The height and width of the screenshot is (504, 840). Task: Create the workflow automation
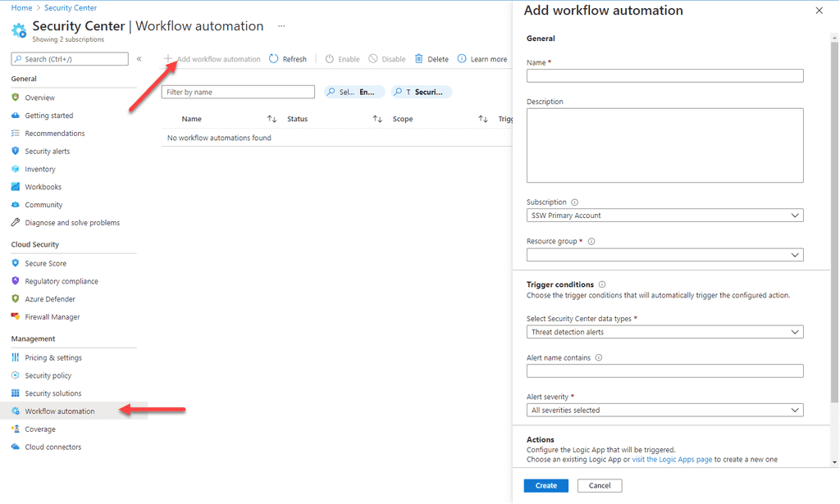pyautogui.click(x=545, y=485)
